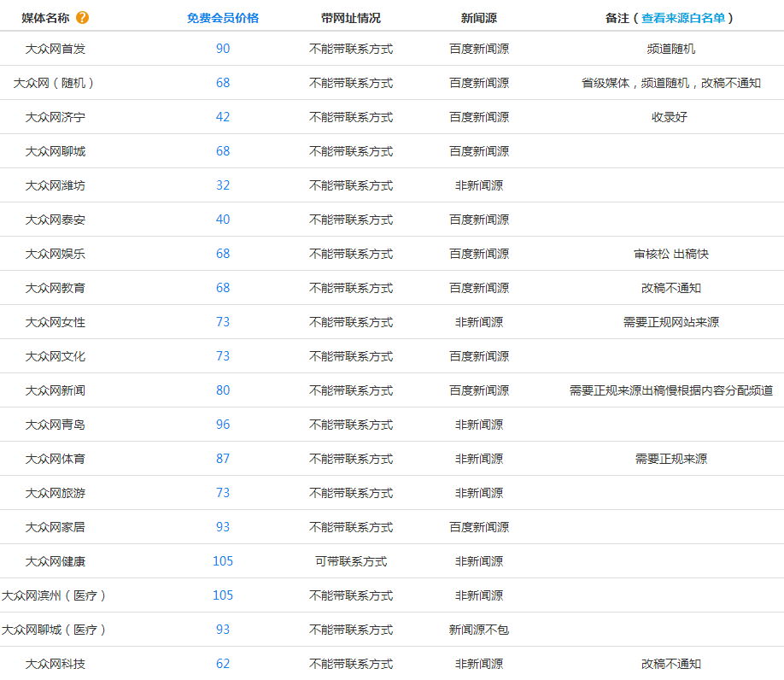Click the 新闻源 column header
Screen dimensions: 784x680
479,18
